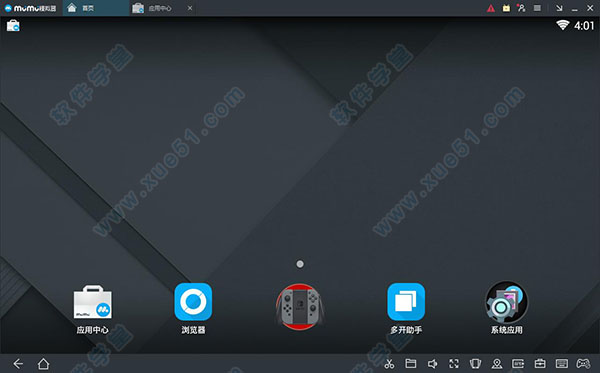Launch the 多开助手 app

click(406, 302)
